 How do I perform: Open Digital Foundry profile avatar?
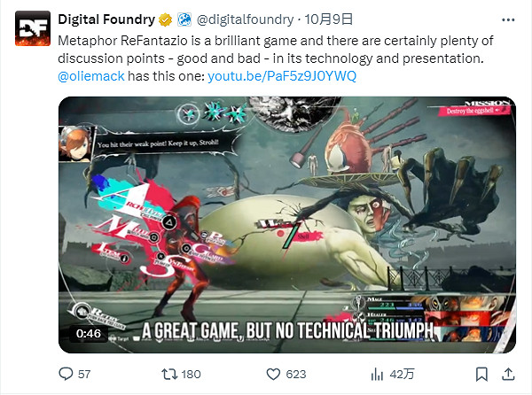33,28
